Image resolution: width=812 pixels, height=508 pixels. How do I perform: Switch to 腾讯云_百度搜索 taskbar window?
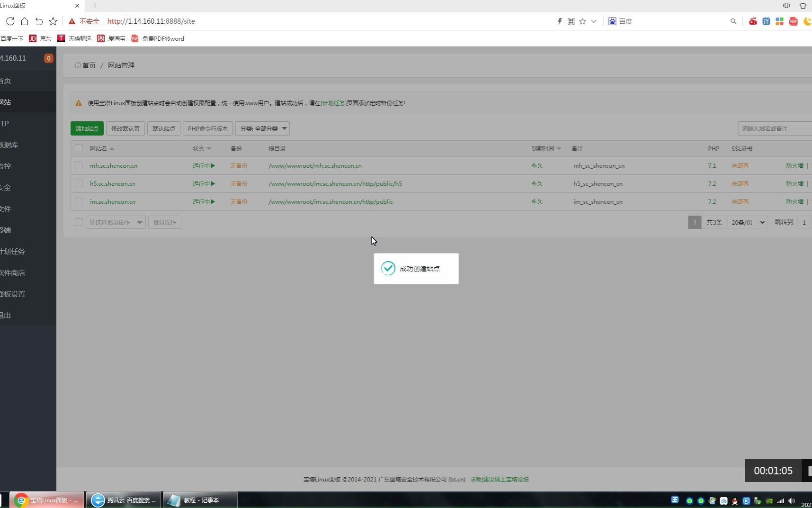124,500
